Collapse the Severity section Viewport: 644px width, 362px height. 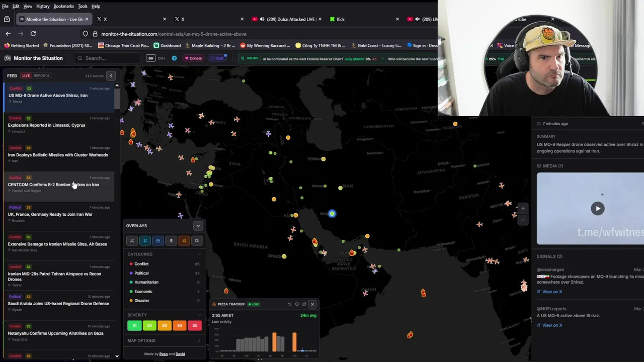[x=199, y=315]
